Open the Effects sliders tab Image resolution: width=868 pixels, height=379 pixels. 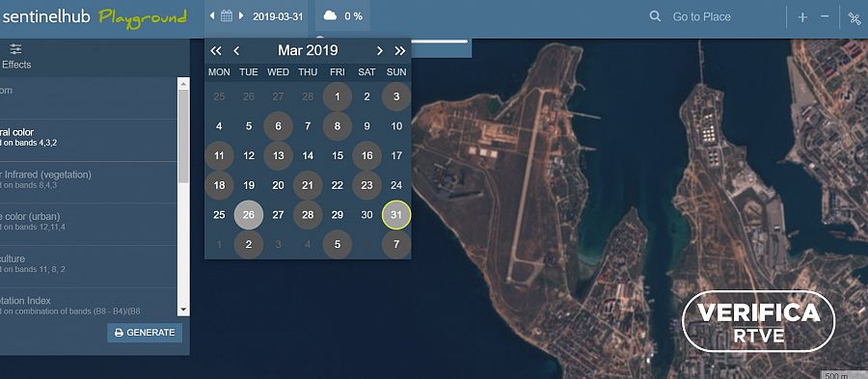tap(16, 56)
